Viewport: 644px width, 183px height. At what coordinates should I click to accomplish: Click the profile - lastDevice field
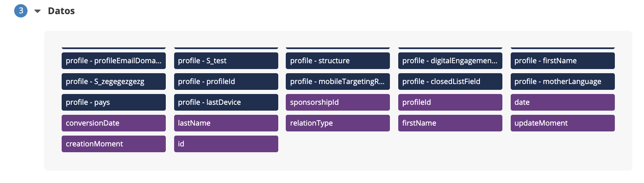pyautogui.click(x=226, y=102)
